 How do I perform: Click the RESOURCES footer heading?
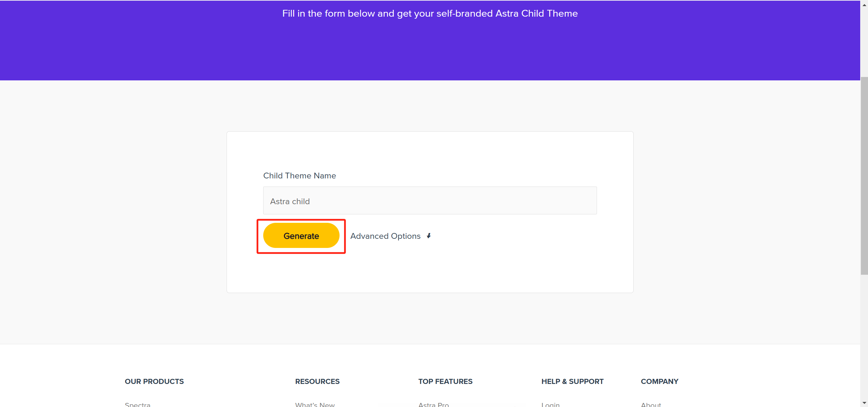coord(317,381)
